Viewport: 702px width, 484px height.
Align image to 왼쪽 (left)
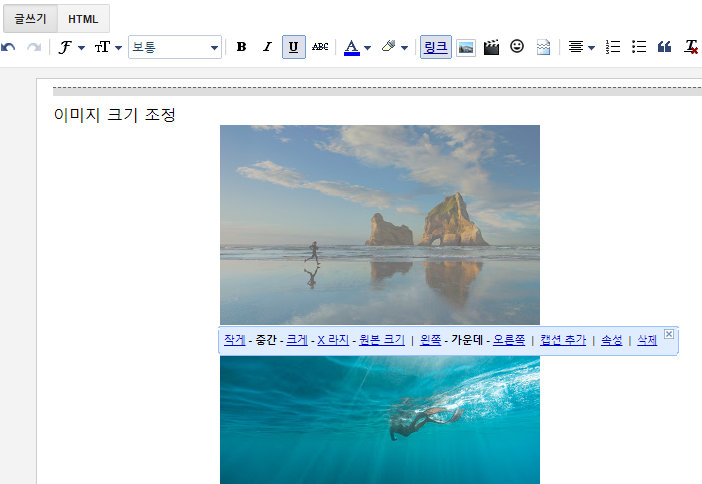click(x=431, y=340)
